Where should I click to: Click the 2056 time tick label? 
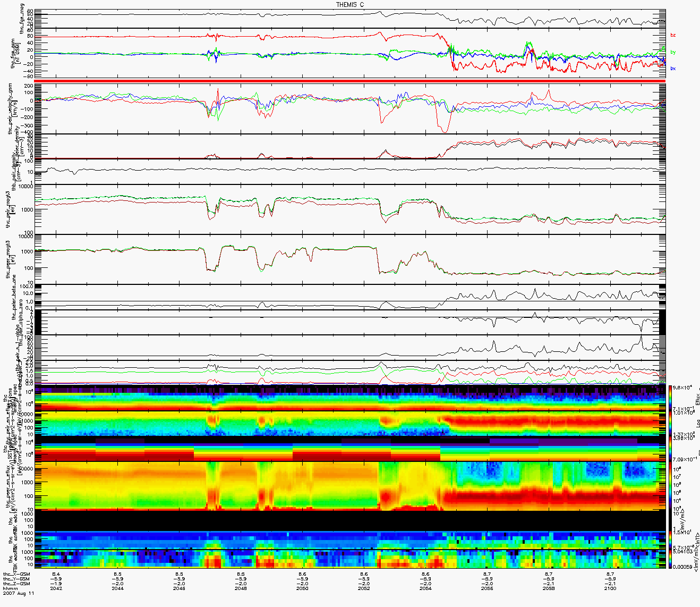(x=487, y=588)
